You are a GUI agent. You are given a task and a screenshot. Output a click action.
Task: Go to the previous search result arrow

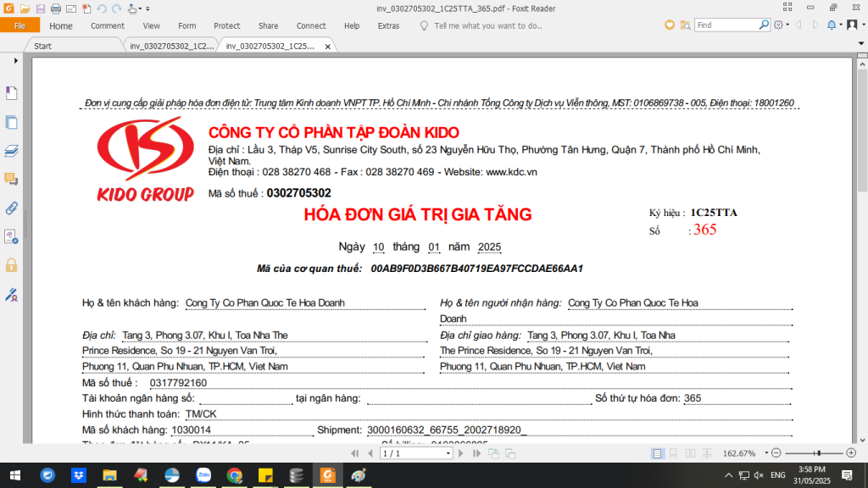coord(798,25)
